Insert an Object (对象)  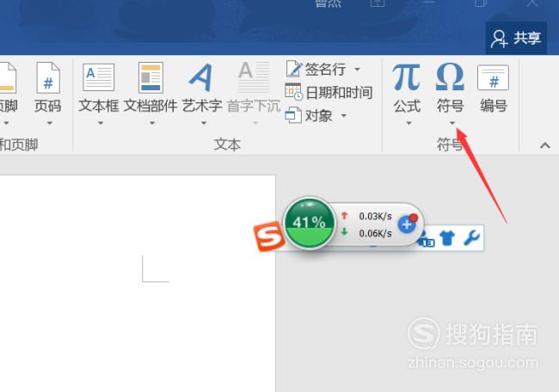coord(309,115)
